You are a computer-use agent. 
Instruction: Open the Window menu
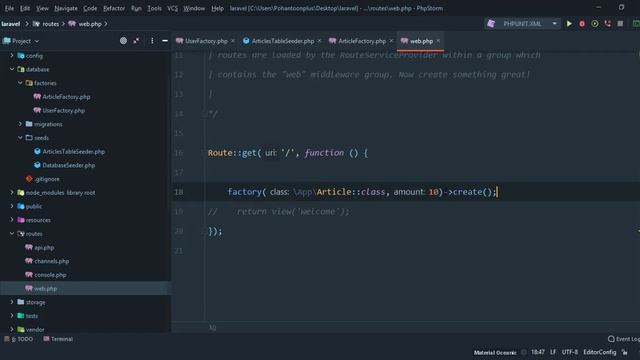tap(194, 8)
